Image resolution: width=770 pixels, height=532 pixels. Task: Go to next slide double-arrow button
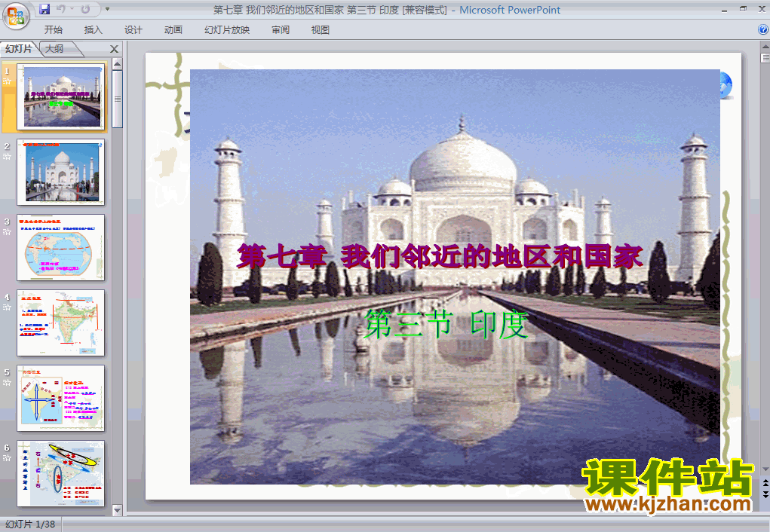[765, 494]
